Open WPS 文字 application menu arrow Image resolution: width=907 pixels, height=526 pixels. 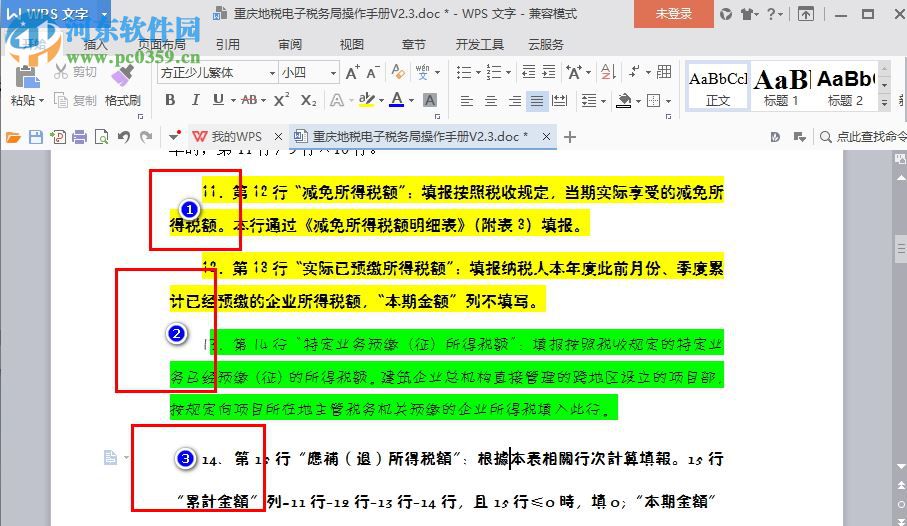pyautogui.click(x=105, y=14)
